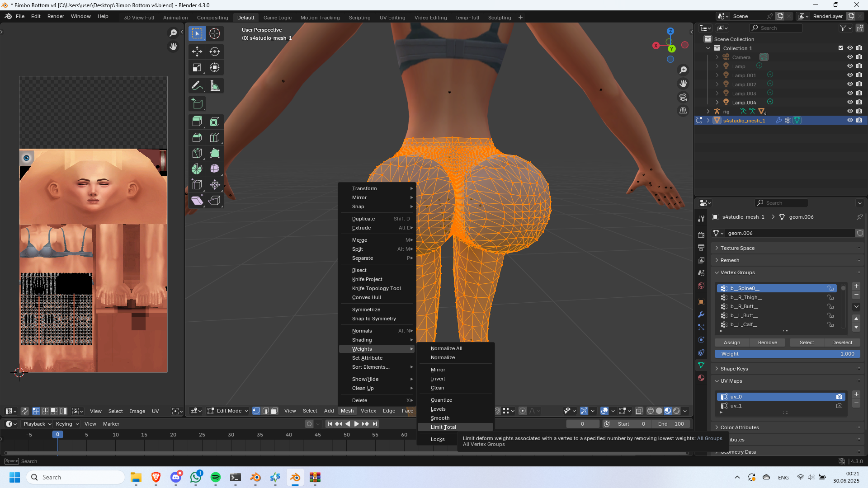Screen dimensions: 868x488
Task: Click the Assign vertex group button
Action: click(732, 343)
